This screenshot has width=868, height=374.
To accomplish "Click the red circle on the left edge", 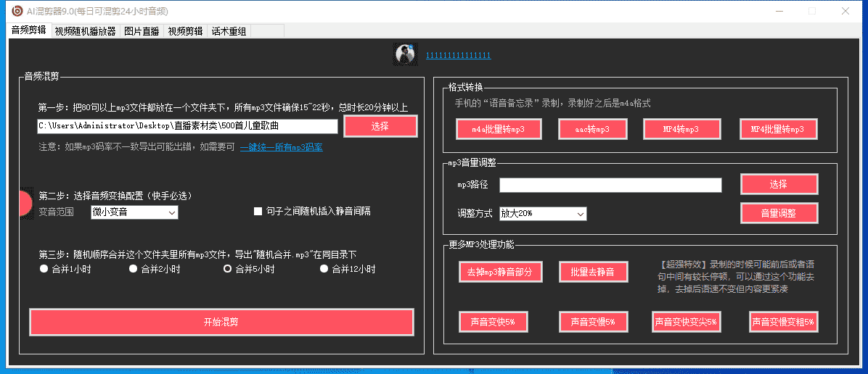I will click(x=25, y=204).
